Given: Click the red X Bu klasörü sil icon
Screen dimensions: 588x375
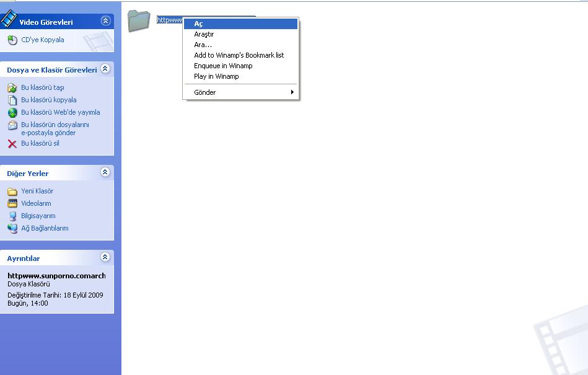Looking at the screenshot, I should pyautogui.click(x=12, y=144).
